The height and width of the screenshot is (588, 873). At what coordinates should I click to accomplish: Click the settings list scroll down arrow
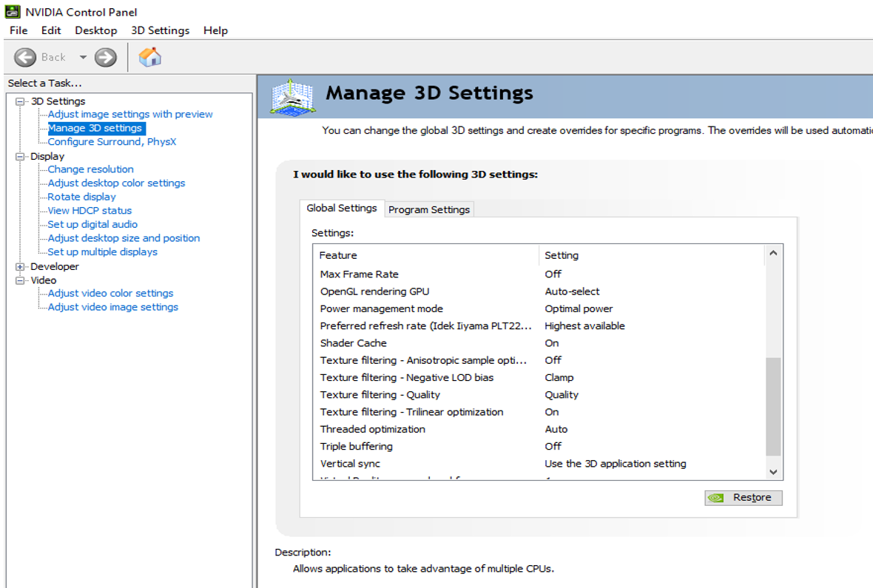[x=773, y=472]
